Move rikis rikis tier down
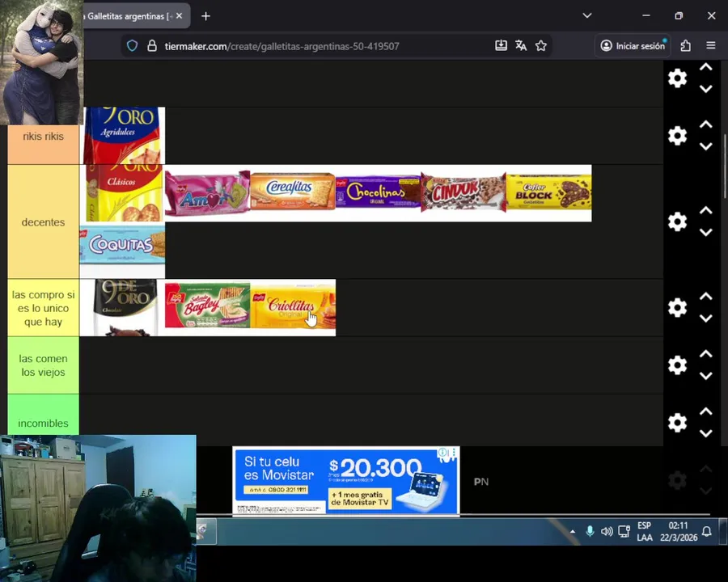Screen dimensions: 728x582 (x=705, y=146)
